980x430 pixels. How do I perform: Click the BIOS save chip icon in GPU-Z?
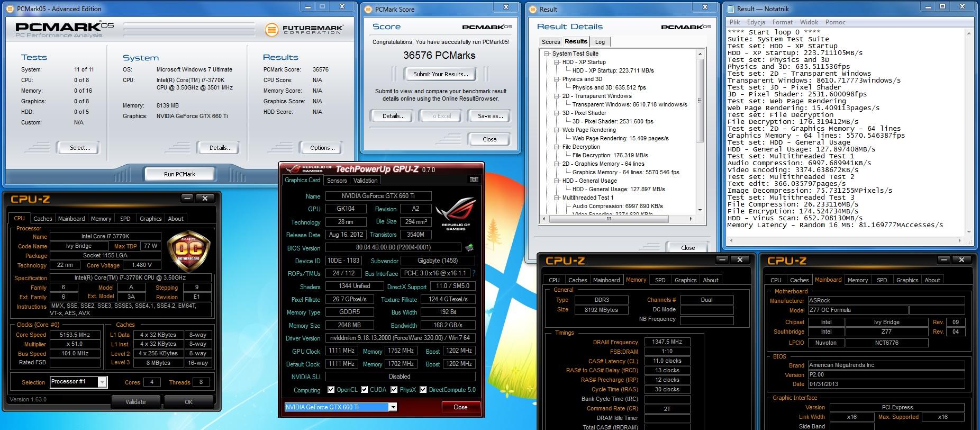tap(469, 247)
